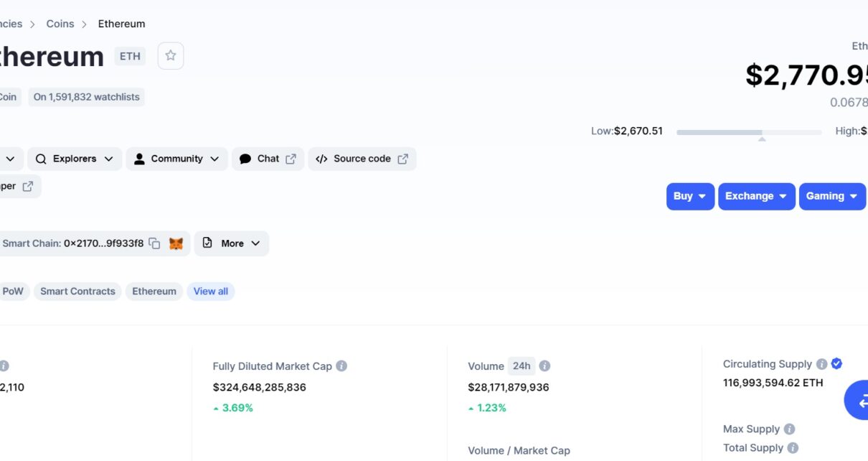Click the verified checkmark badge next to Circulating Supply
The image size is (868, 461).
coord(836,364)
